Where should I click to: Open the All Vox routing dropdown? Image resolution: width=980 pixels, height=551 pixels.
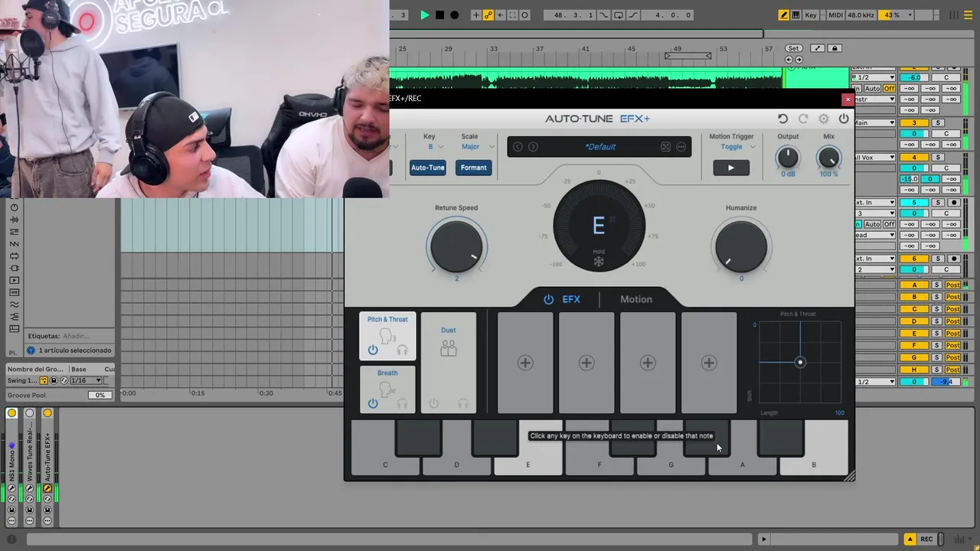coord(874,158)
